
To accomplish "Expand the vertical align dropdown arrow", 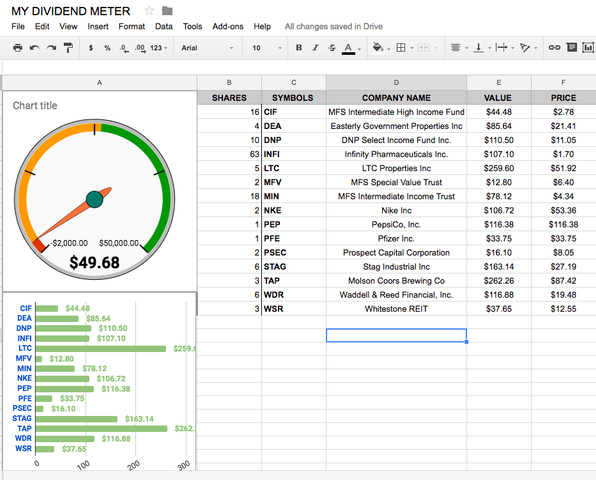I will click(x=490, y=48).
